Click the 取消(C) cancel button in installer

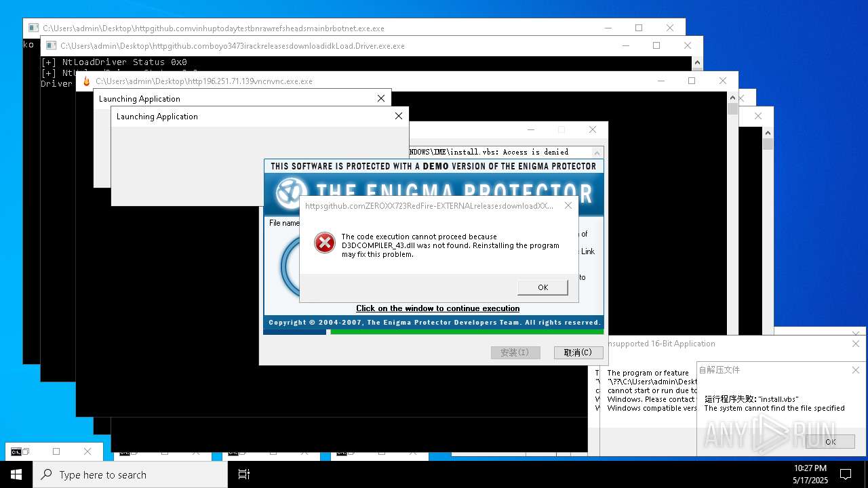pyautogui.click(x=578, y=352)
